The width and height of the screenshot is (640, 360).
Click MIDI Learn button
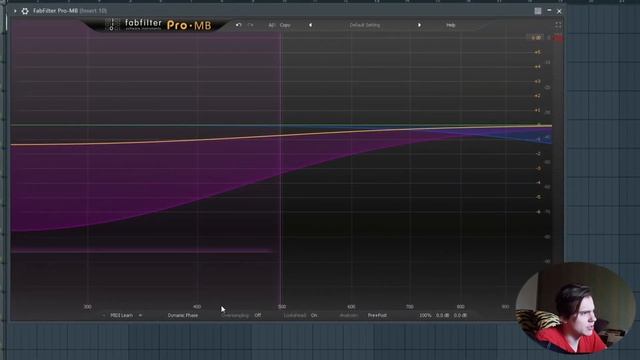(122, 316)
